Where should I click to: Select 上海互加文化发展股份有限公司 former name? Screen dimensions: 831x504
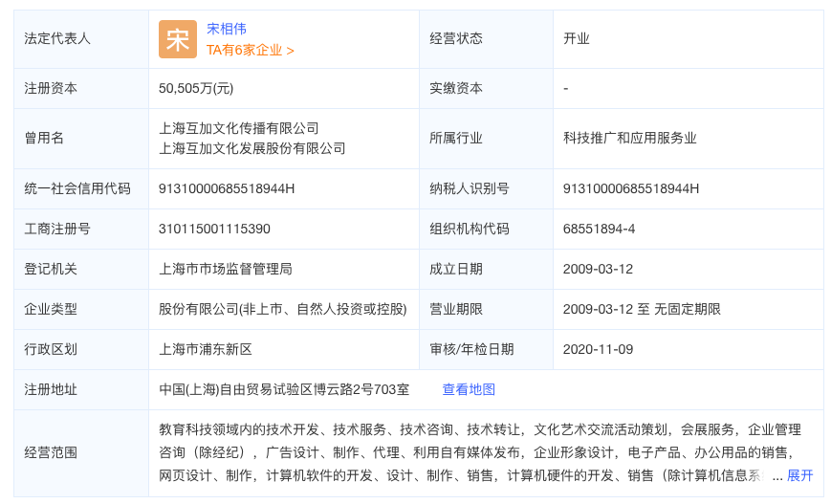[252, 148]
